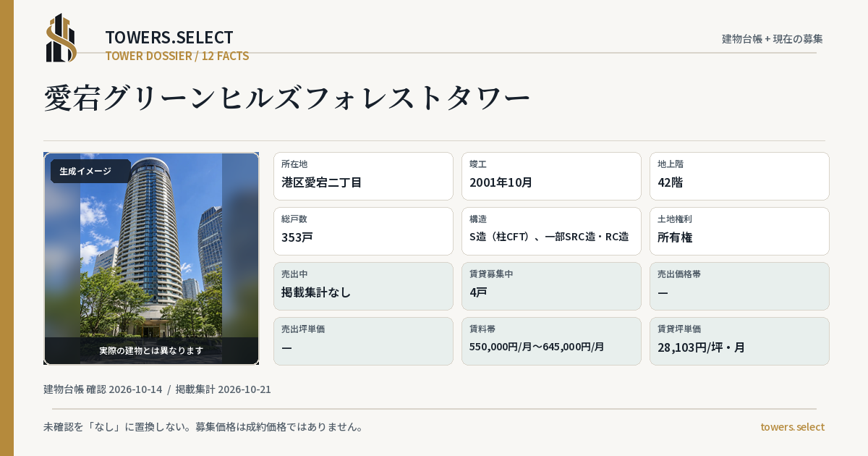Click the 建物台帳 確認 2026-10-14 date text
Image resolution: width=868 pixels, height=456 pixels.
[x=103, y=389]
